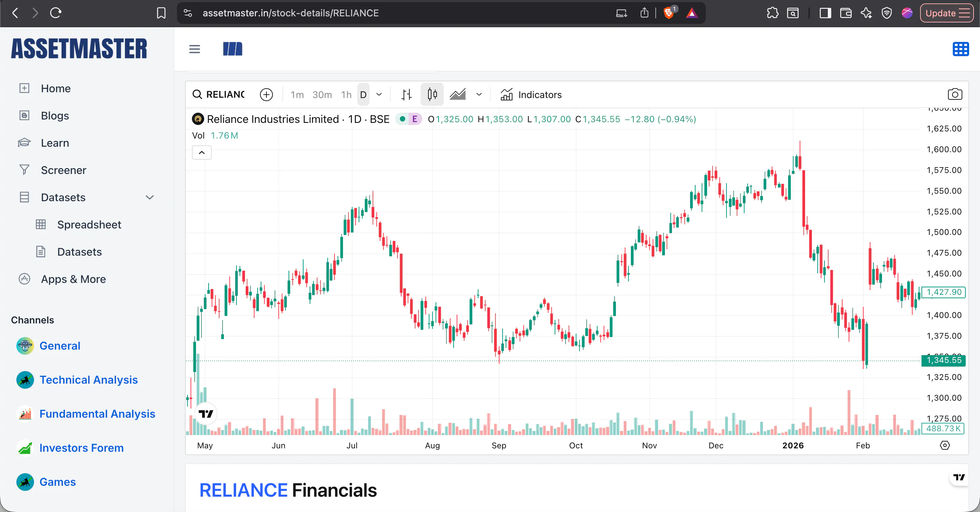Image resolution: width=980 pixels, height=512 pixels.
Task: Select the D daily timeframe
Action: coord(363,94)
